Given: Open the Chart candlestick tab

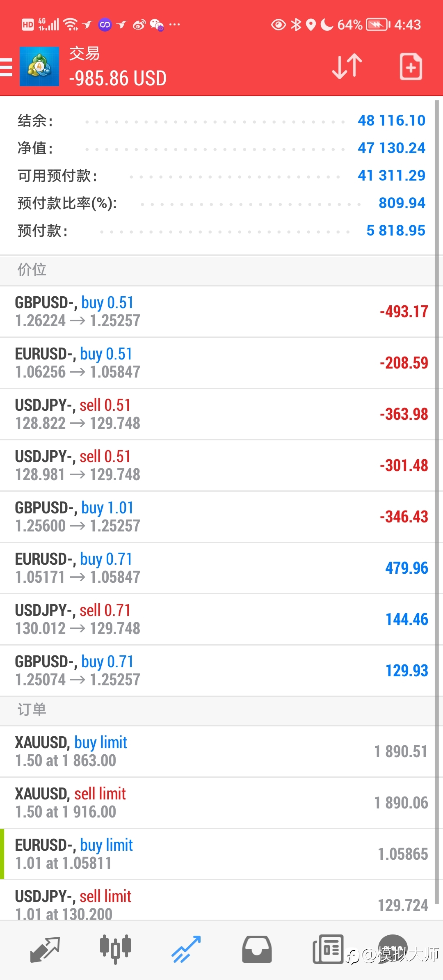Looking at the screenshot, I should pos(115,950).
